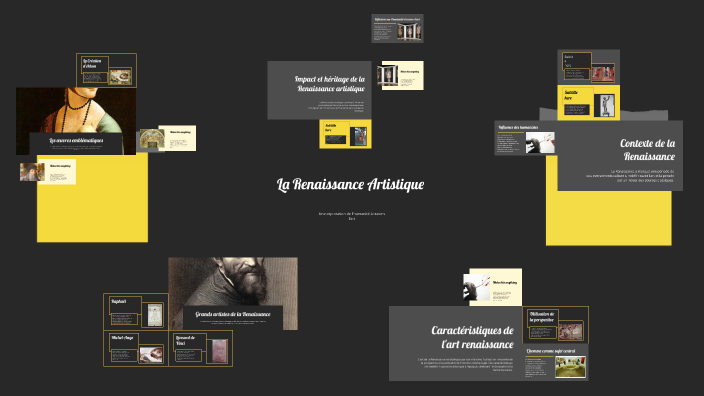Open the 'Caractéristiques de l'art renaissance' topic

pyautogui.click(x=455, y=343)
